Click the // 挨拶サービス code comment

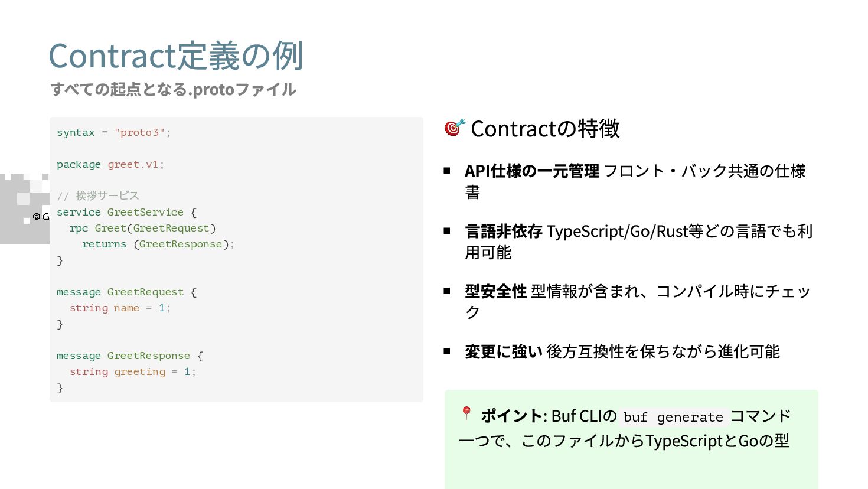98,195
